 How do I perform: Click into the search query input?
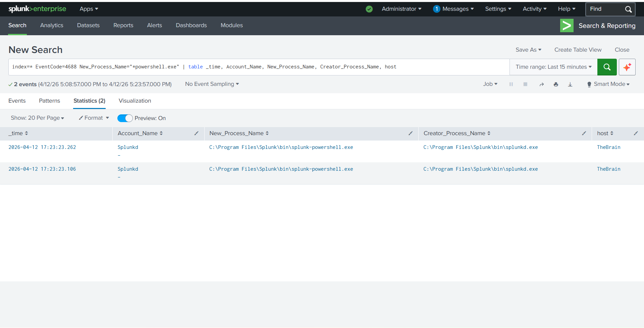[x=259, y=67]
